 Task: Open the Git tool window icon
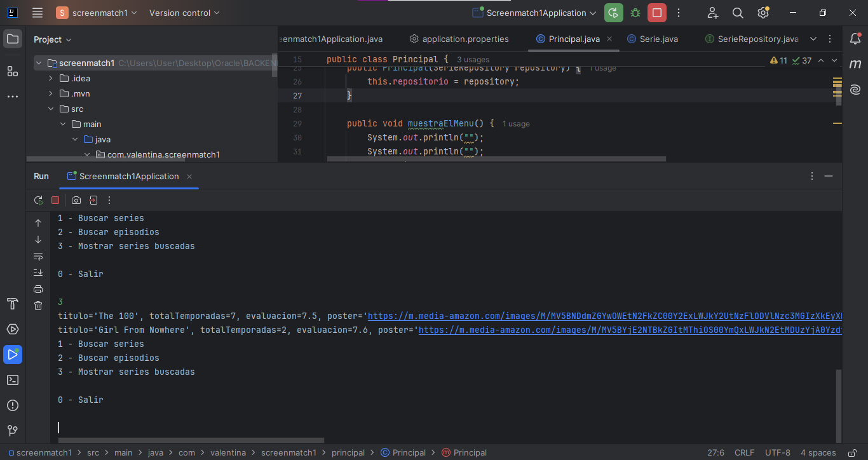pos(13,431)
